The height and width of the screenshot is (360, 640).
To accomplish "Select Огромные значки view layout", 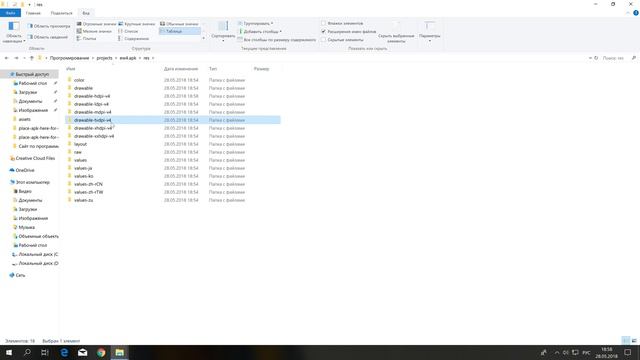I will [96, 24].
